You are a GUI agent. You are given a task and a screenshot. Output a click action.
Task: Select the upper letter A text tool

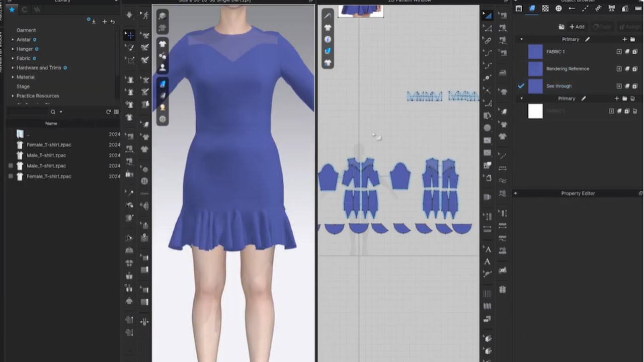pyautogui.click(x=487, y=249)
